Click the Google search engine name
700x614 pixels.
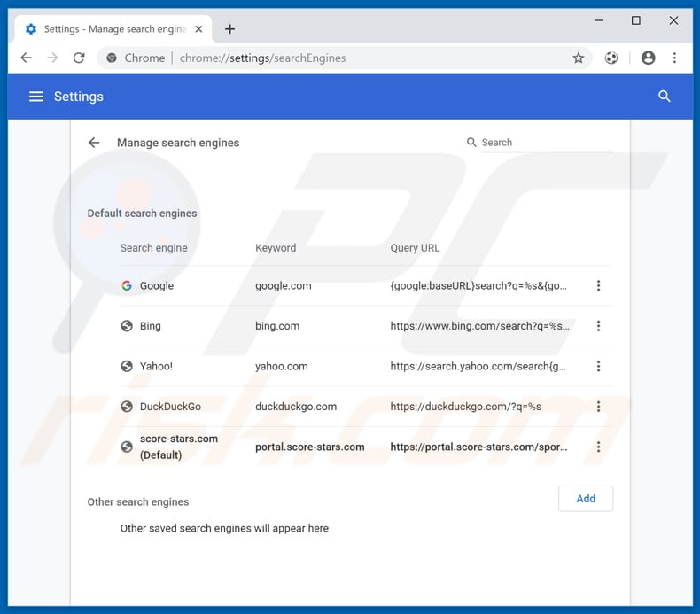(x=157, y=286)
